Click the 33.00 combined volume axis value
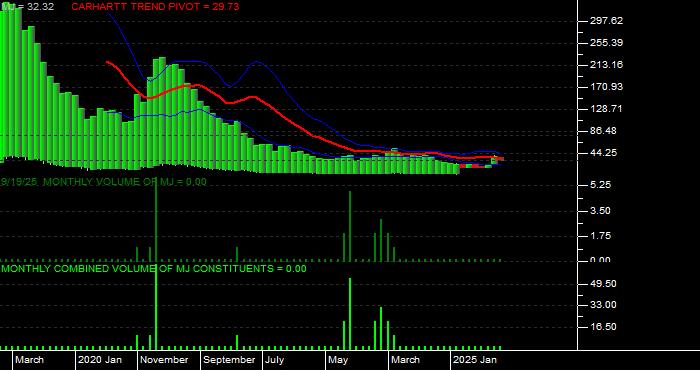The width and height of the screenshot is (700, 370). [x=603, y=305]
